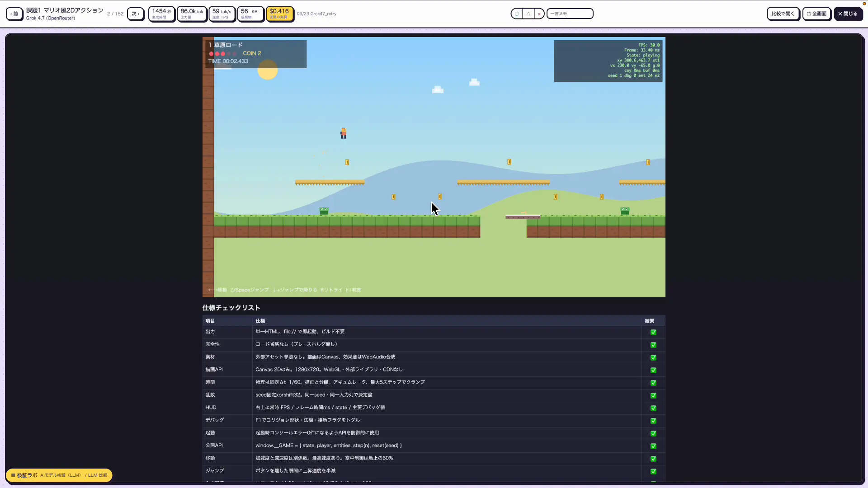Click the COIN 2 counter in HUD
This screenshot has height=488, width=868.
(x=252, y=53)
